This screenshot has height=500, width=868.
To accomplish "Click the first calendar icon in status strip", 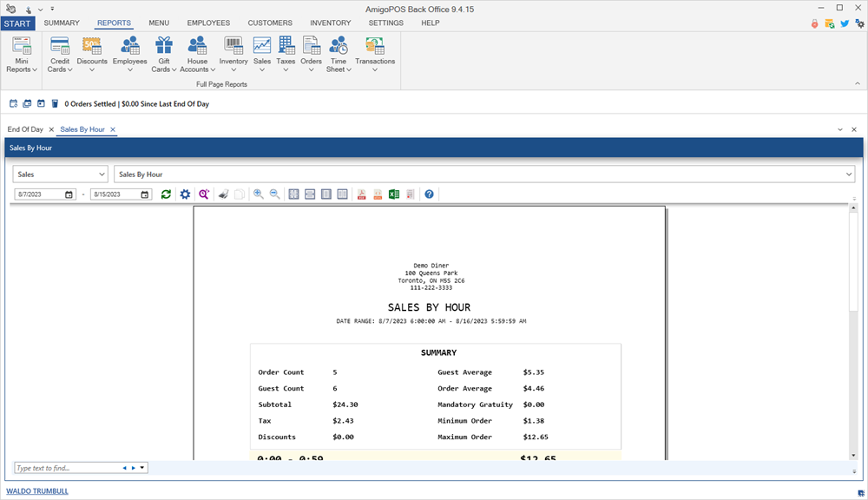I will (13, 103).
